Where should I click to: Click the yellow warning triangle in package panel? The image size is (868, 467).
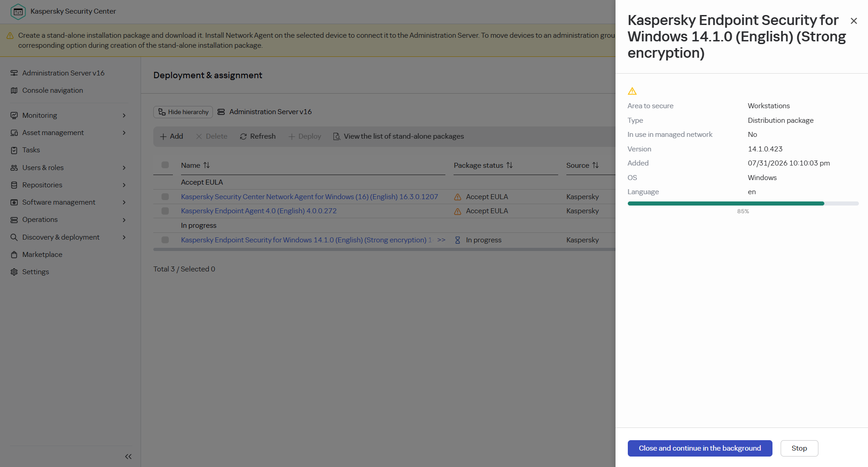632,91
